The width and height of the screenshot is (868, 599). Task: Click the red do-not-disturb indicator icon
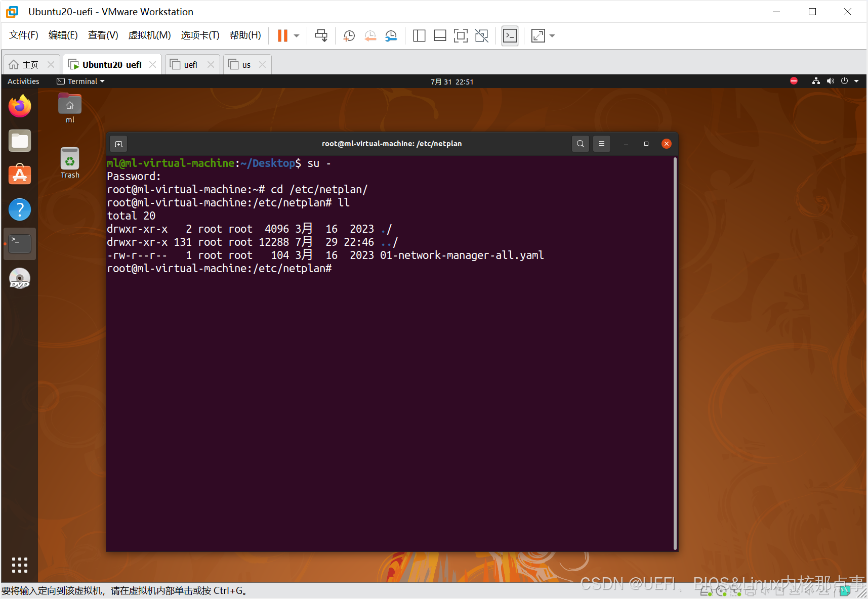794,81
